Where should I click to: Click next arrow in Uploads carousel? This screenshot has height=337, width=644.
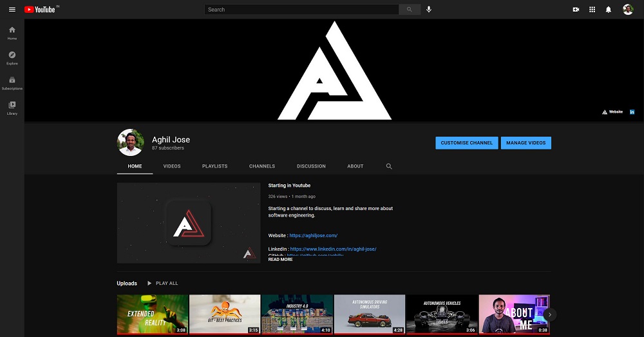[x=549, y=315]
